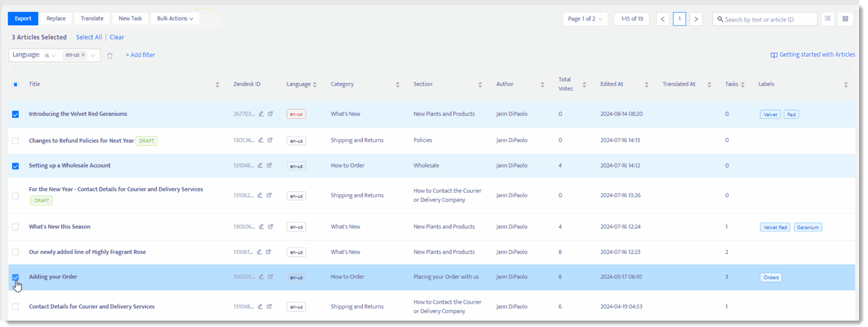The width and height of the screenshot is (868, 327).
Task: Sort by Translated At column arrows
Action: [x=710, y=84]
